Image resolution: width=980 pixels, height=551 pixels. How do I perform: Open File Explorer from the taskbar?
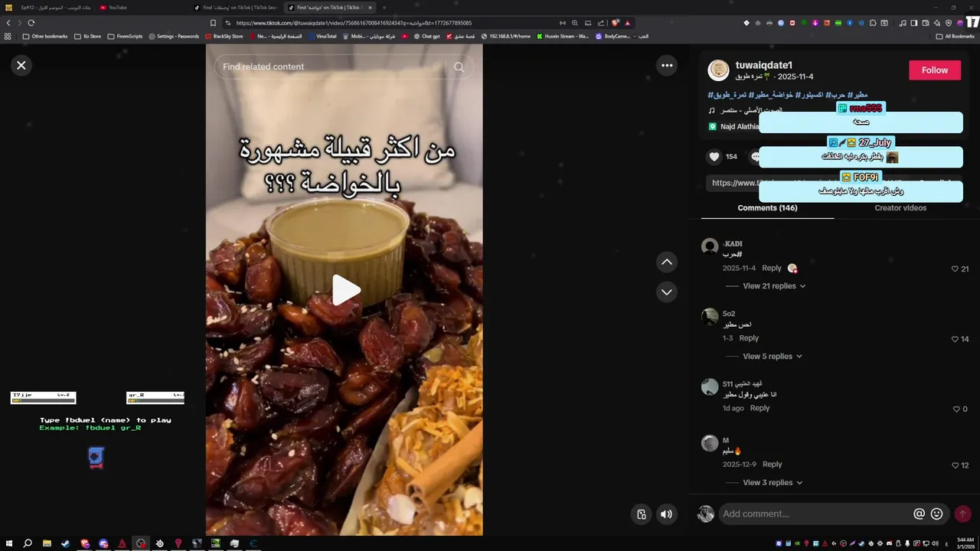point(47,543)
